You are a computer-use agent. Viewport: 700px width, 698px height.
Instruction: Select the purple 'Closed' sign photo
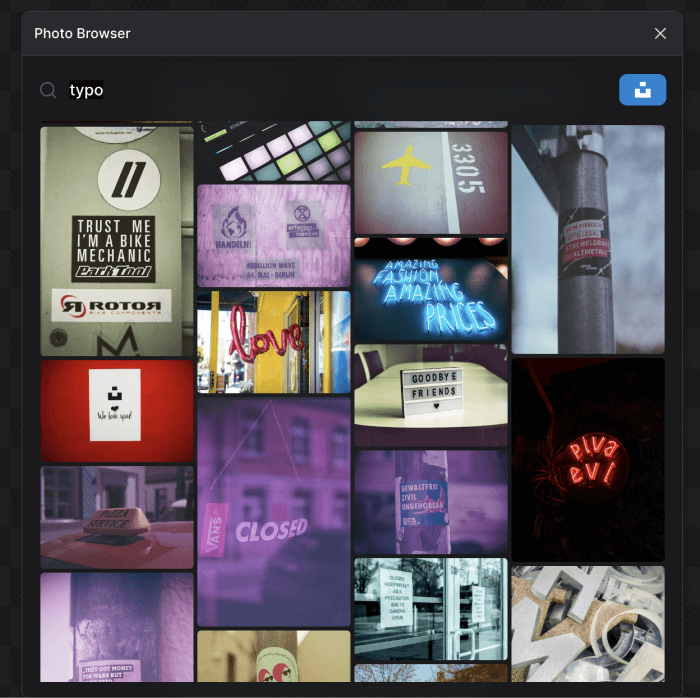click(x=274, y=511)
